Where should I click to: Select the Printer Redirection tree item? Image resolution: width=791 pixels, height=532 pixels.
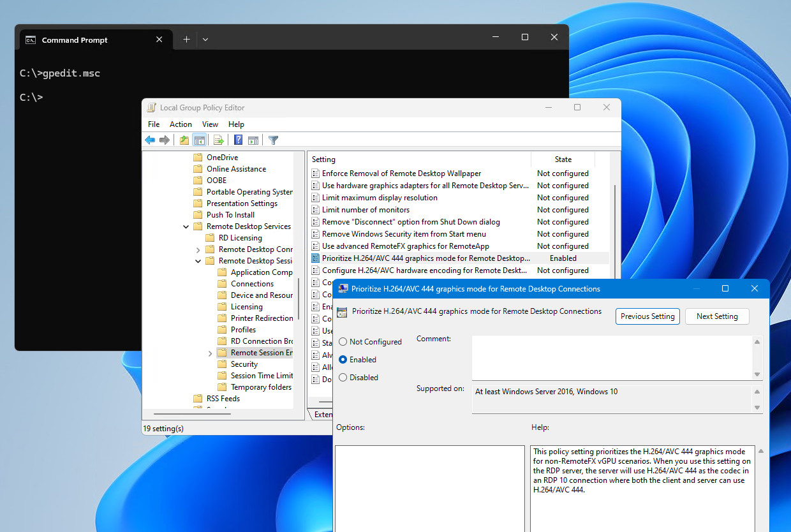262,318
